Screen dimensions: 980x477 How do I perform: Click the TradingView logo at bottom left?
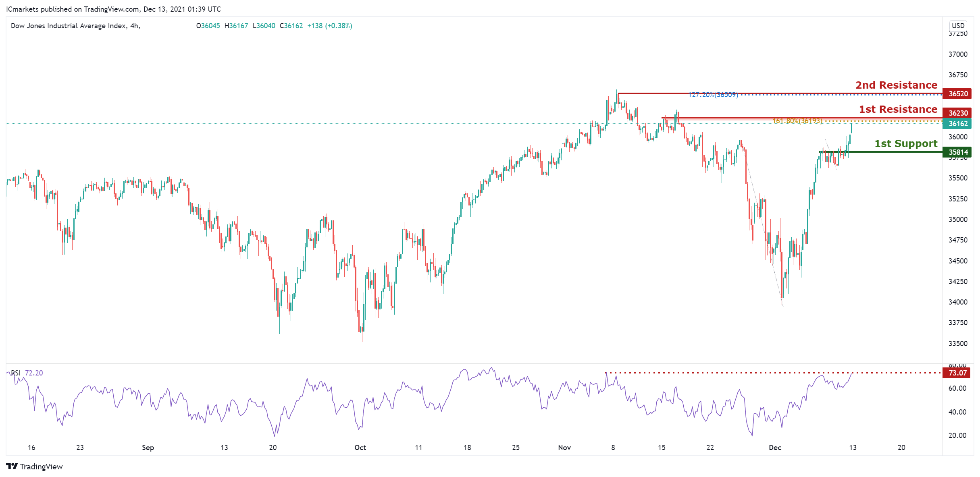(x=34, y=466)
